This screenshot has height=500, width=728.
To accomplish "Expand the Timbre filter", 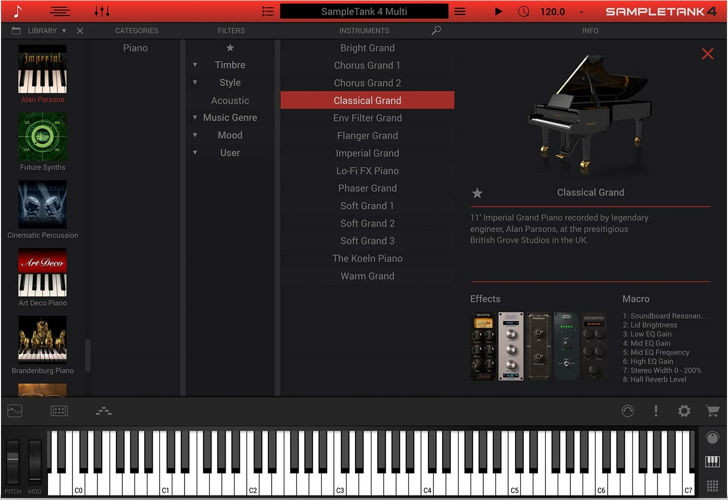I will click(230, 65).
